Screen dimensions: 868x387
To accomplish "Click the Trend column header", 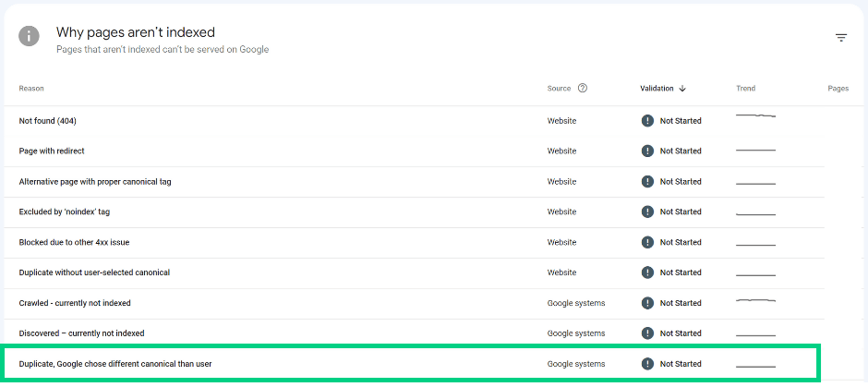I will pyautogui.click(x=746, y=89).
